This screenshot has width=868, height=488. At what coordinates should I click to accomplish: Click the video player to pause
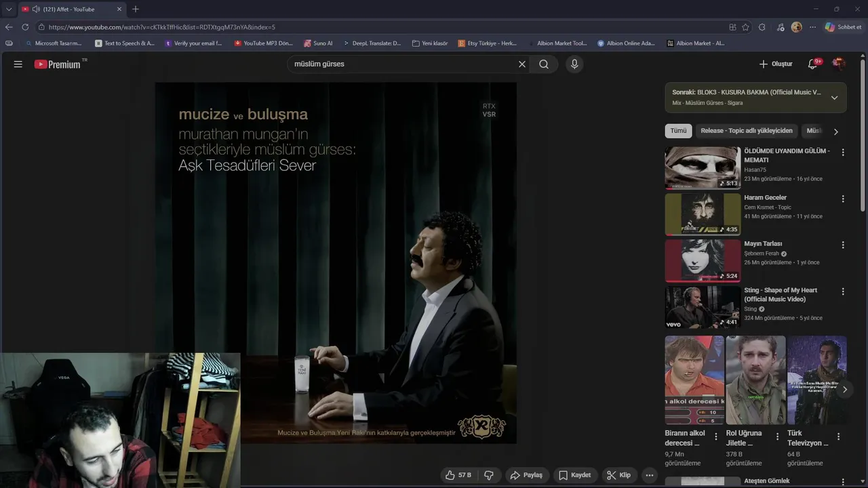(x=336, y=263)
